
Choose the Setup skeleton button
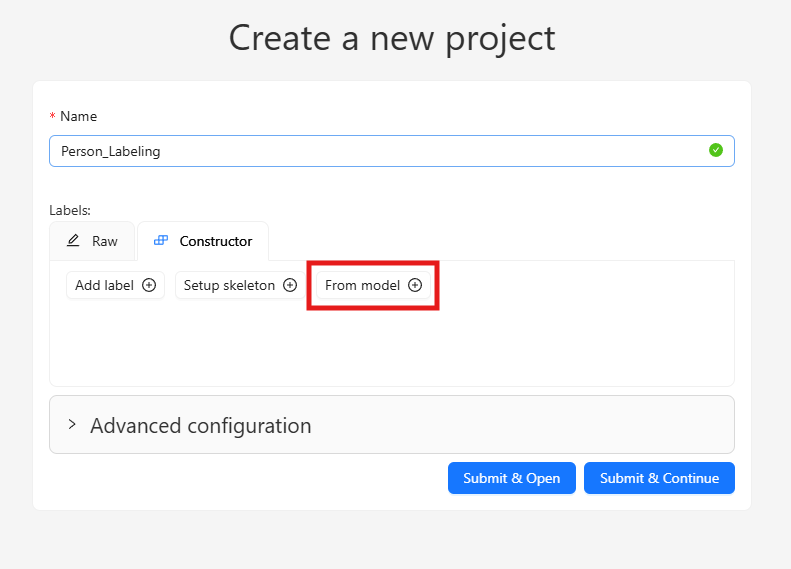click(240, 285)
